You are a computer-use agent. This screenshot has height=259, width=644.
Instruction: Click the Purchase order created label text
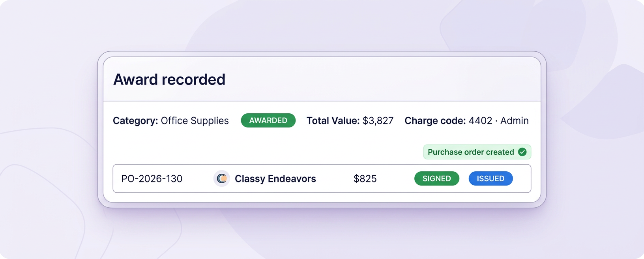(471, 152)
